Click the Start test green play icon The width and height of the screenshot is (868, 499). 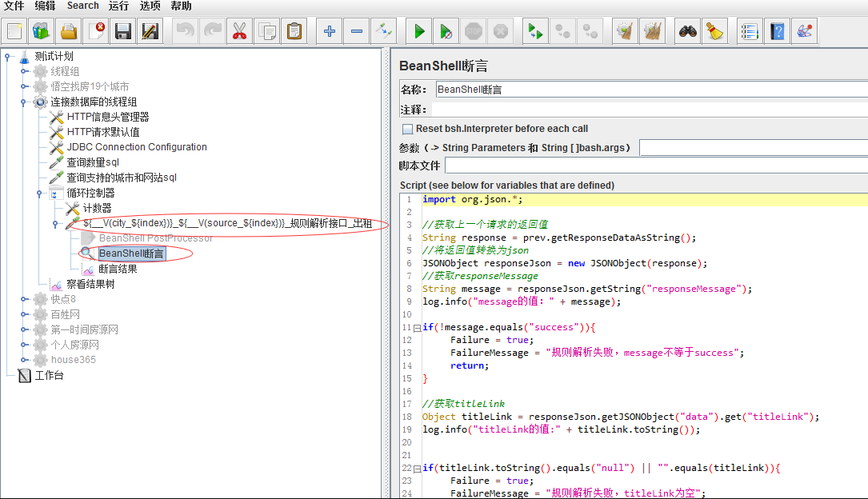pos(419,31)
